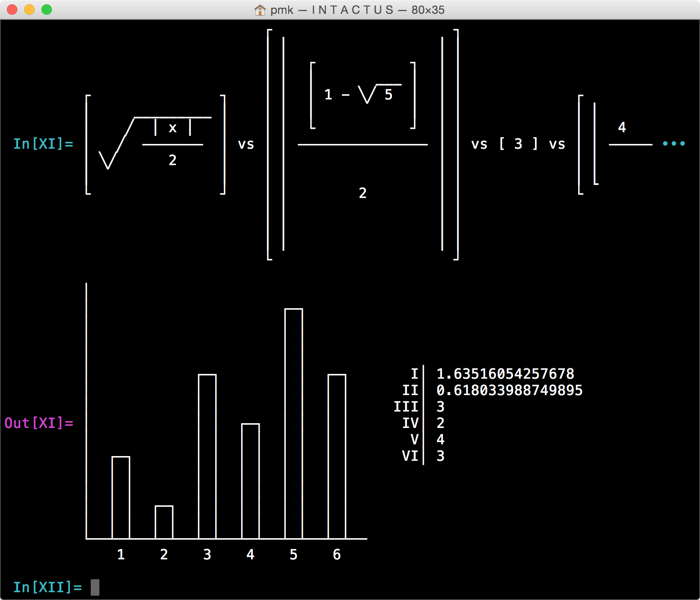This screenshot has height=600, width=700.
Task: Click the value 4 in row V
Action: [440, 439]
